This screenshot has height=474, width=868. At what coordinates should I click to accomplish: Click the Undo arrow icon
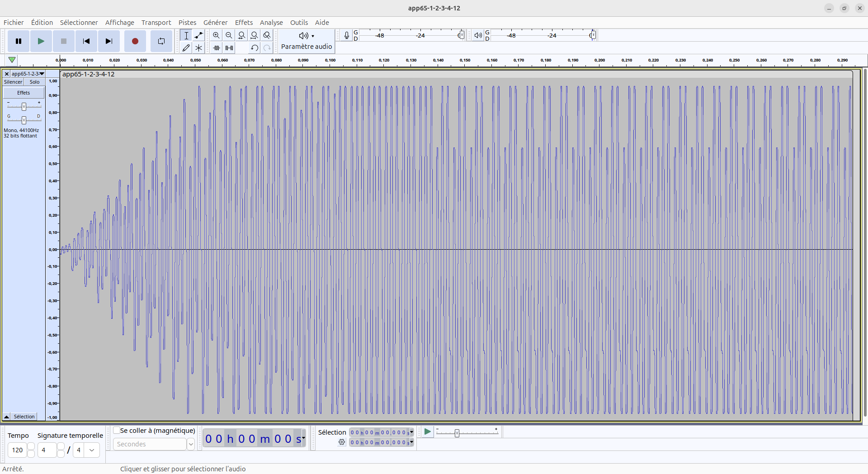255,47
